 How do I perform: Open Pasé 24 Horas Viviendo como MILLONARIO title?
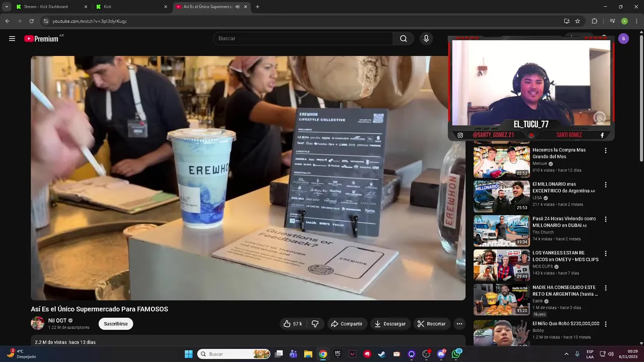pos(564,222)
